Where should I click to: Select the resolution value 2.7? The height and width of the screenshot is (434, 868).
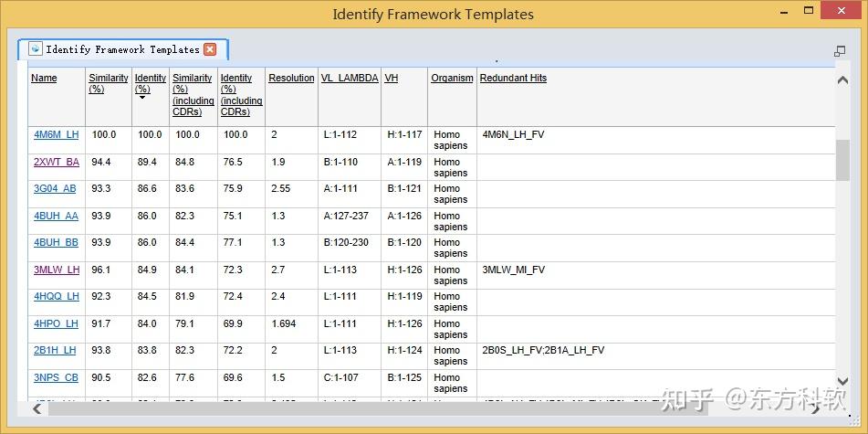click(277, 270)
